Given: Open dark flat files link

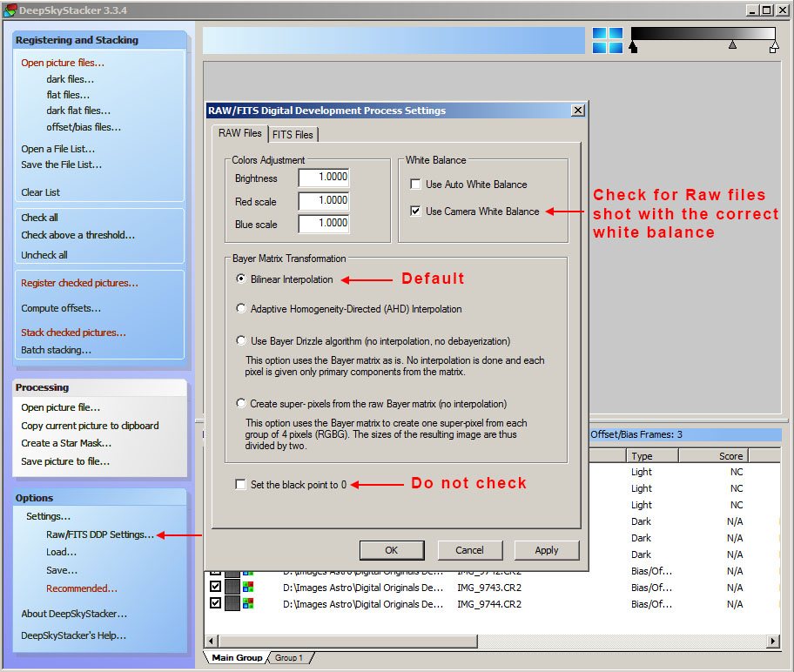Looking at the screenshot, I should point(78,111).
